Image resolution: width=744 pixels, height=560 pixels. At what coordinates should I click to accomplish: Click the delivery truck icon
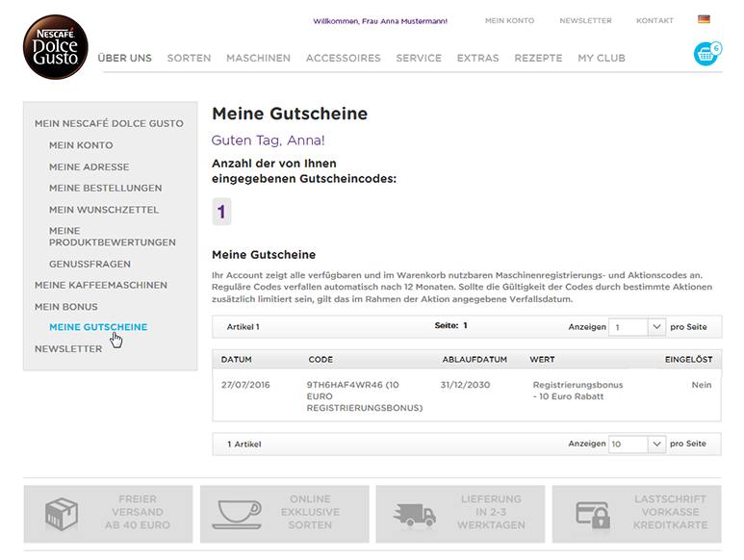pyautogui.click(x=414, y=515)
